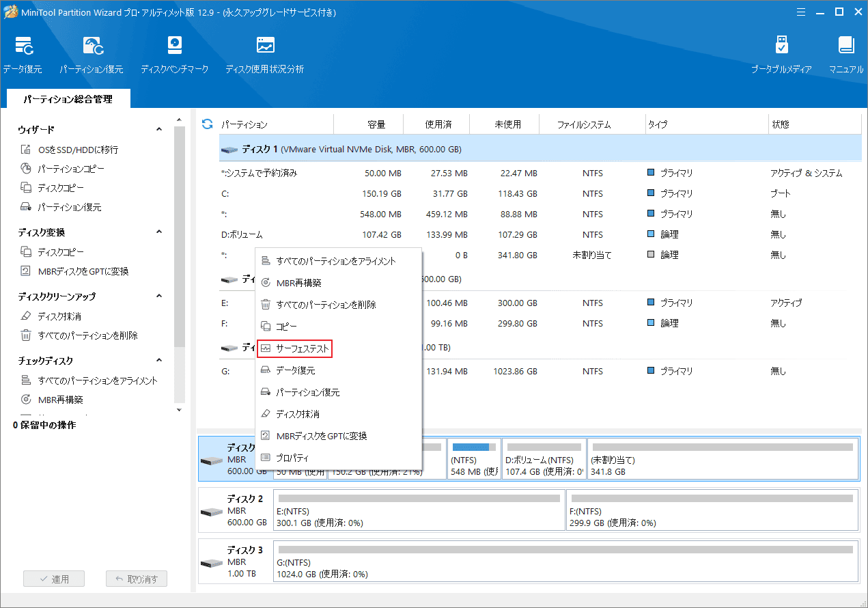Select ディスク 2 icon in disk map
The height and width of the screenshot is (608, 868).
(212, 510)
